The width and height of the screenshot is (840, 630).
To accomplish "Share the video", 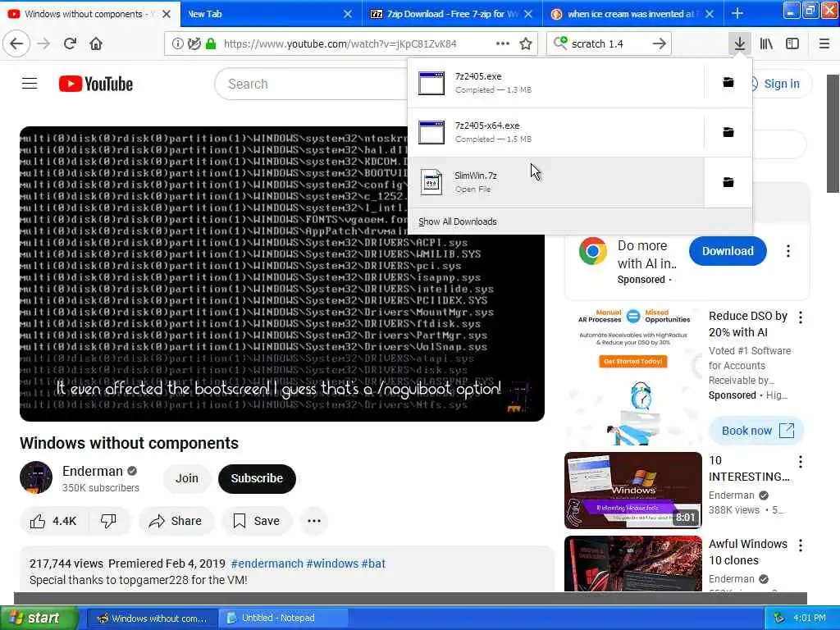I will tap(176, 521).
